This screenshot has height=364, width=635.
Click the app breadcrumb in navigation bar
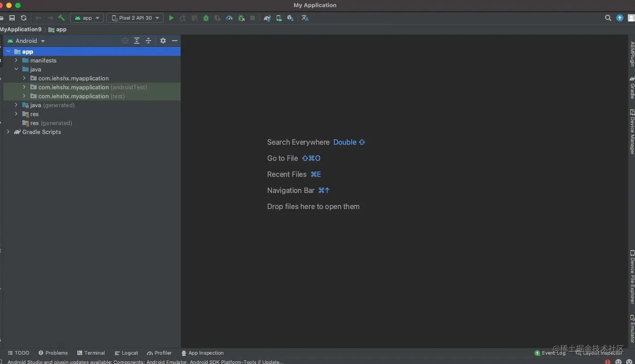pos(57,29)
